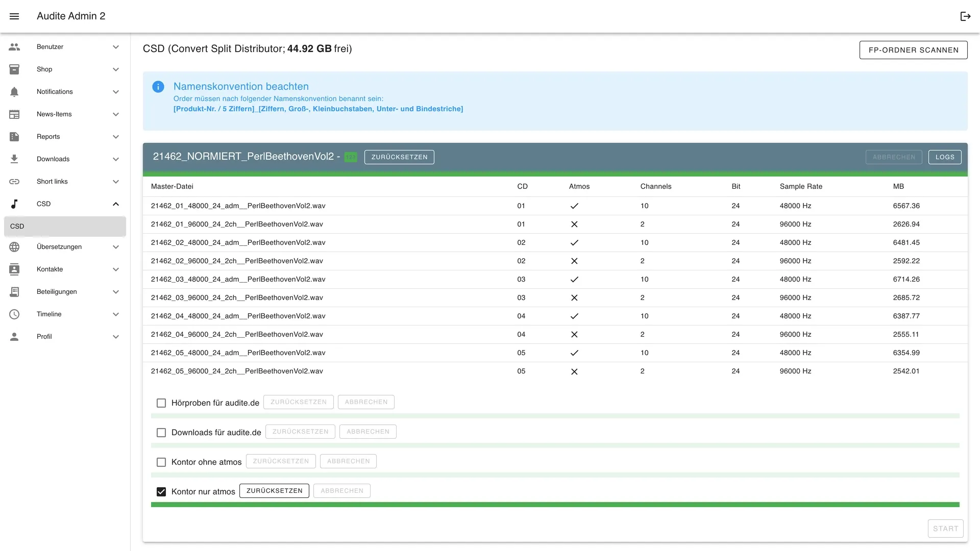Select the CSD music note icon
980x551 pixels.
(x=14, y=204)
